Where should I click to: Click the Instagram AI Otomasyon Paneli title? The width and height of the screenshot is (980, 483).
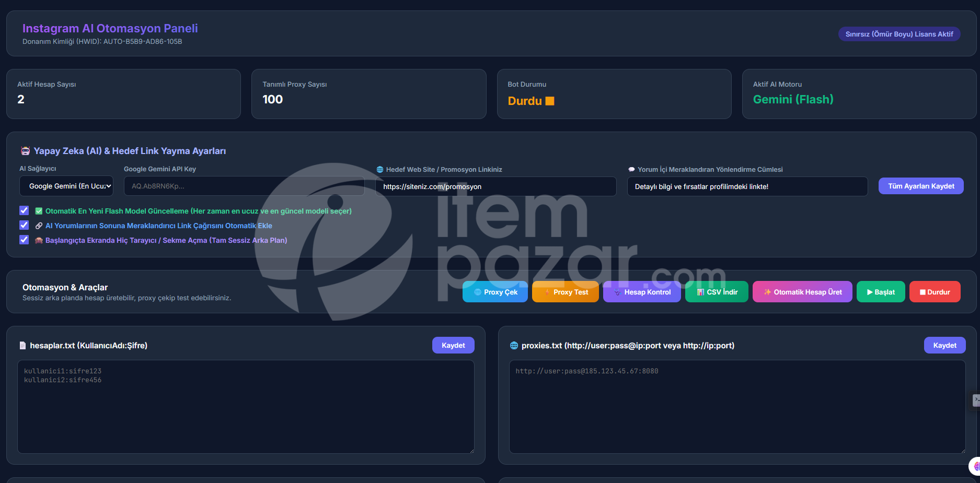110,28
